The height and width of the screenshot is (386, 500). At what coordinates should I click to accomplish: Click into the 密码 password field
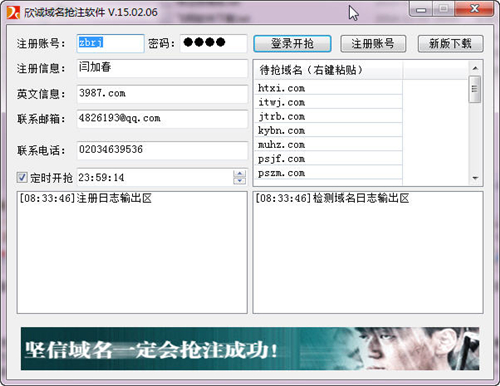click(x=213, y=43)
